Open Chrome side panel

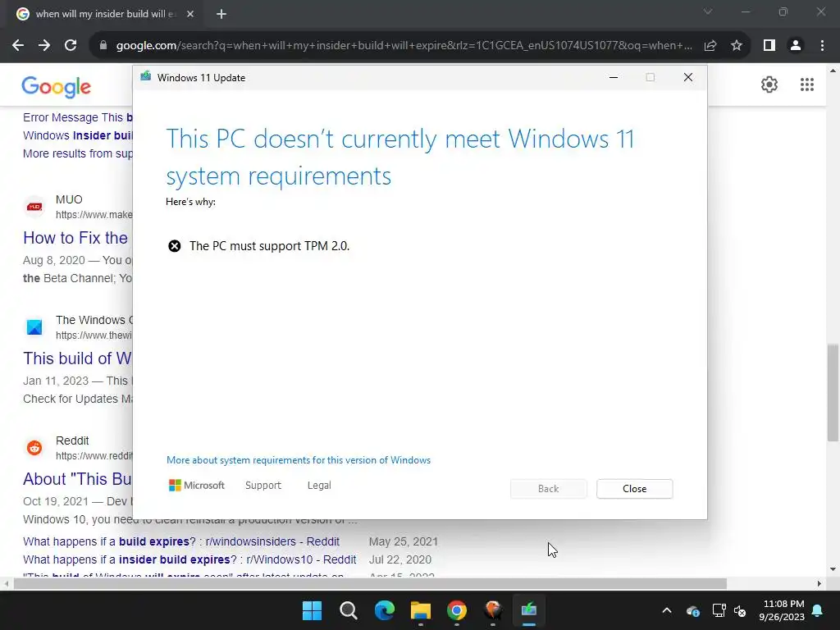(x=769, y=46)
